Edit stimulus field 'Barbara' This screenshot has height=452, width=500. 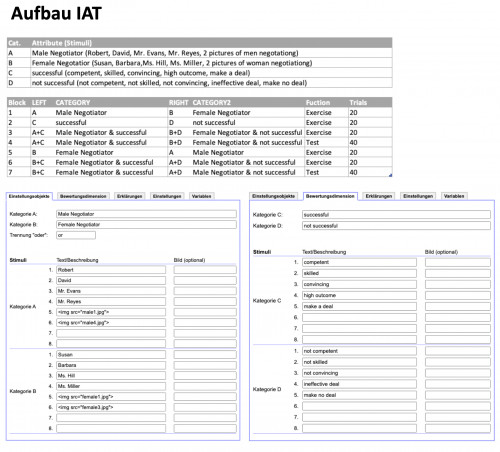[x=111, y=365]
